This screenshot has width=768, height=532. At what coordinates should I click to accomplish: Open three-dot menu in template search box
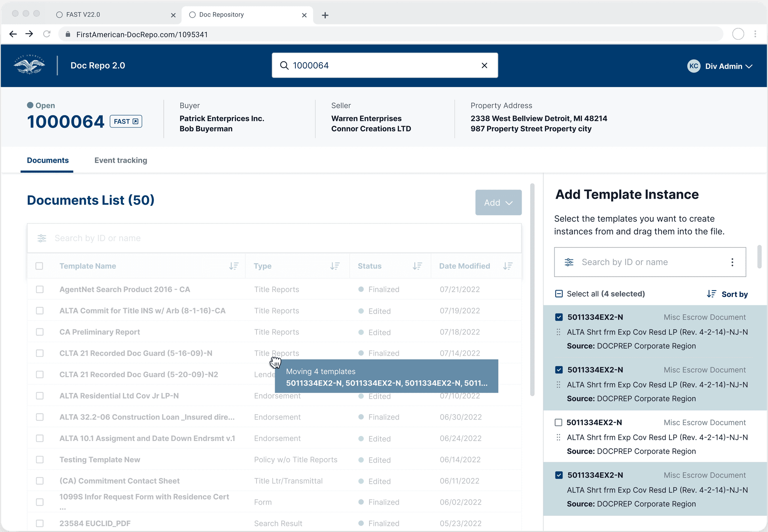point(732,262)
